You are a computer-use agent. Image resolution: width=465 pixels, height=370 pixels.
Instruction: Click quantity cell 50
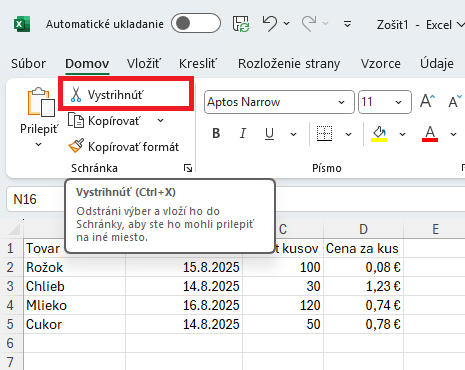coord(283,324)
